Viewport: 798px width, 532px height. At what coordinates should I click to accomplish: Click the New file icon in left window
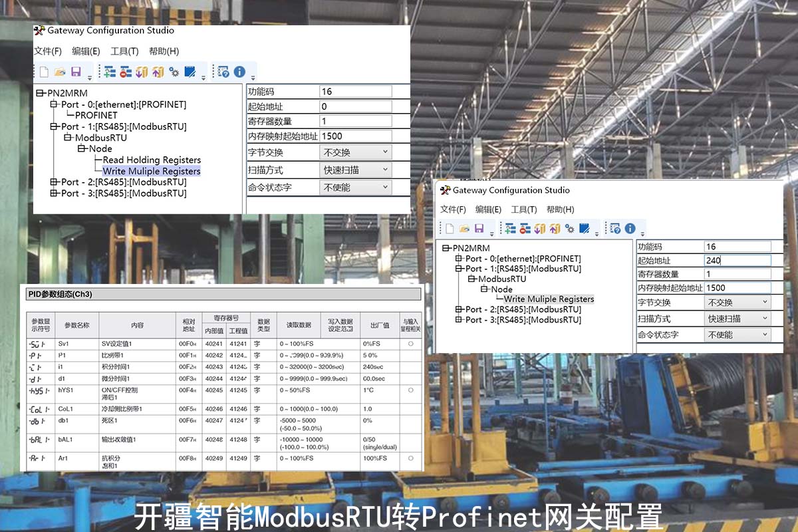(x=44, y=72)
